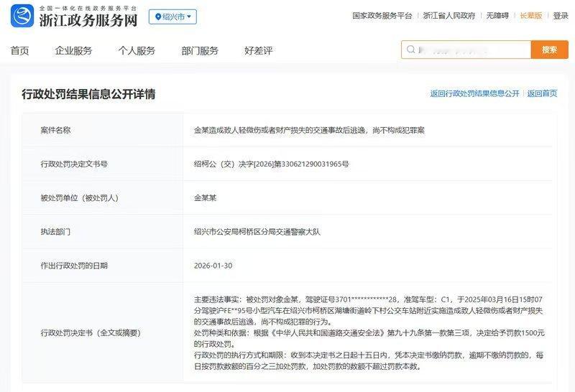
Task: Click 返回首页 link
Action: [x=542, y=93]
